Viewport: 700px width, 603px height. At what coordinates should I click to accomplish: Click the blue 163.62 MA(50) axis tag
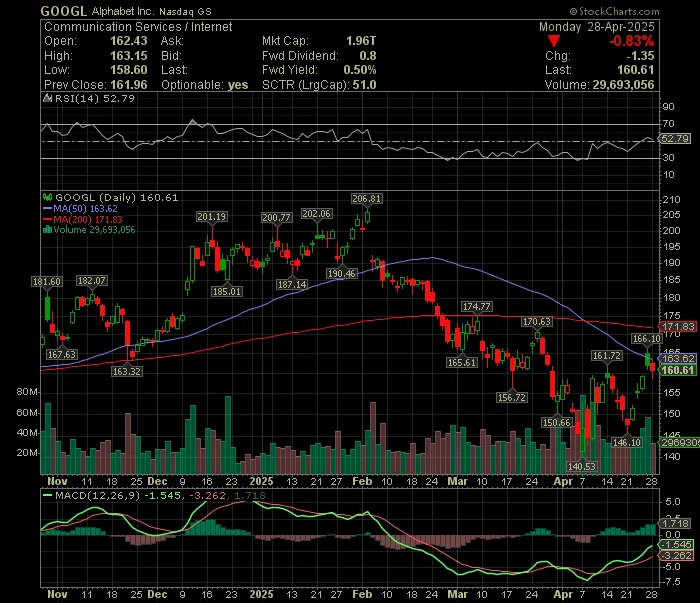click(677, 358)
